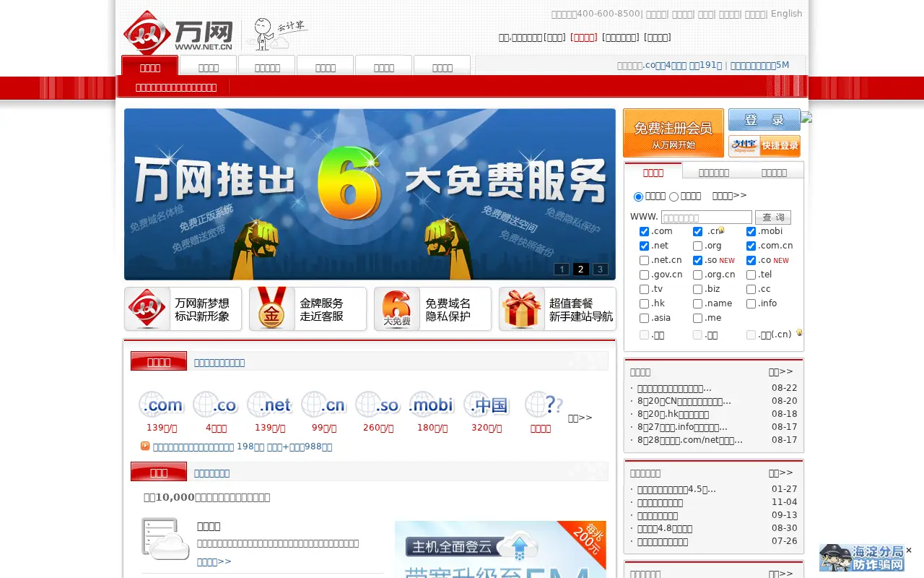The image size is (924, 578).
Task: Open the 免费域名 隐私保护 card
Action: click(x=432, y=309)
